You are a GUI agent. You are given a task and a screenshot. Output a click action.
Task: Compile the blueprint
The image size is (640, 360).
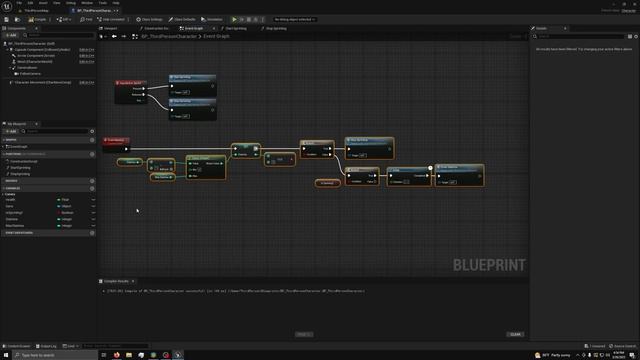click(x=38, y=19)
